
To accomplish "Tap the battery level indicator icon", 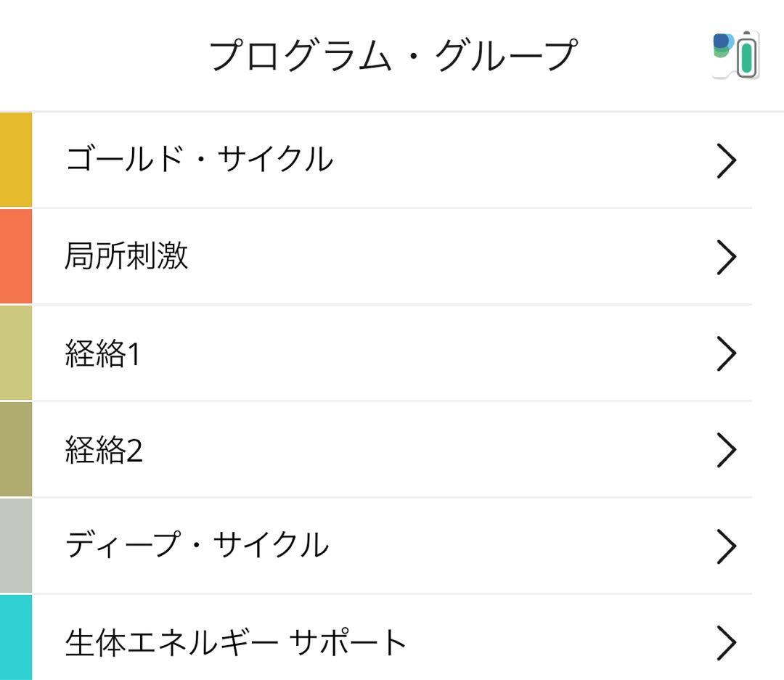I will [x=748, y=54].
